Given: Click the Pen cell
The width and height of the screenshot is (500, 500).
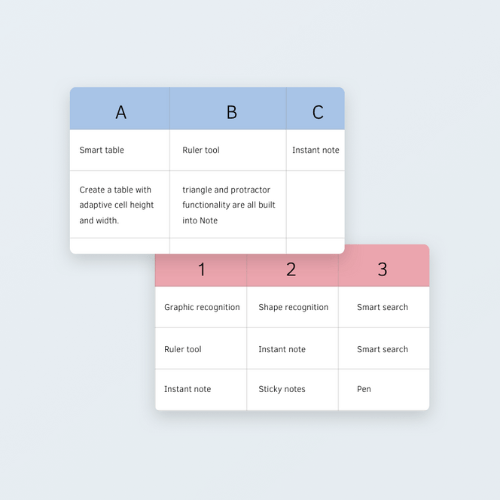Looking at the screenshot, I should (384, 389).
